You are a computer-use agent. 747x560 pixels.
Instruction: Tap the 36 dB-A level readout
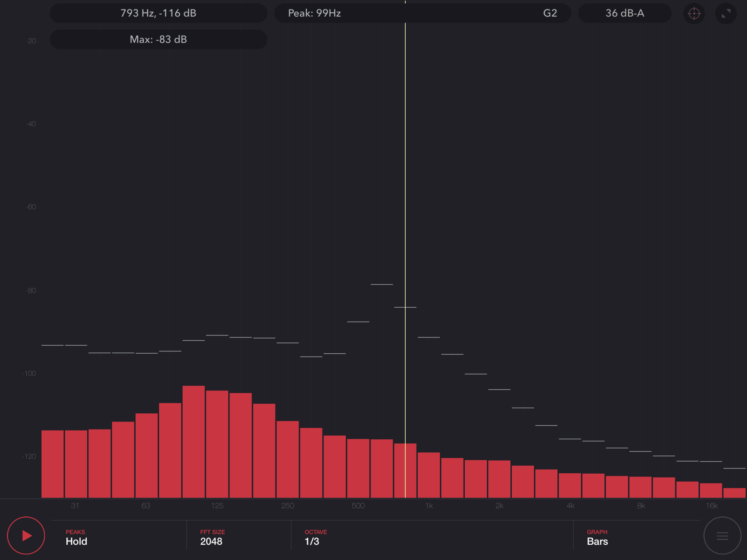click(x=625, y=13)
